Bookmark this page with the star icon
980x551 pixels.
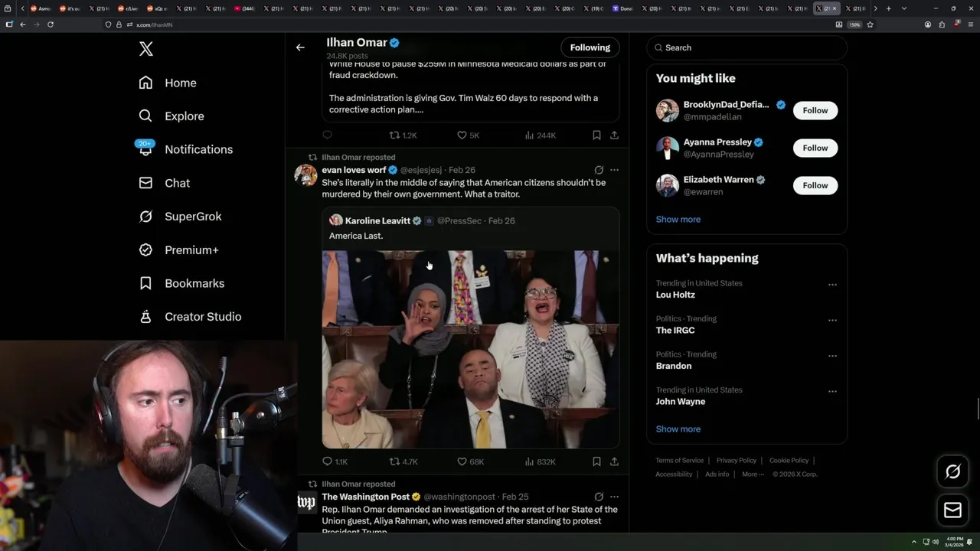870,24
